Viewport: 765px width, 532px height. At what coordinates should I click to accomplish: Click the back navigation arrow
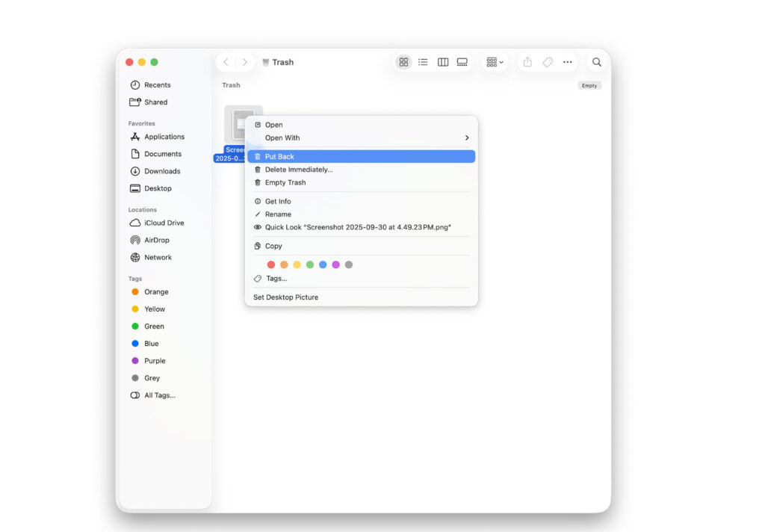(x=226, y=62)
